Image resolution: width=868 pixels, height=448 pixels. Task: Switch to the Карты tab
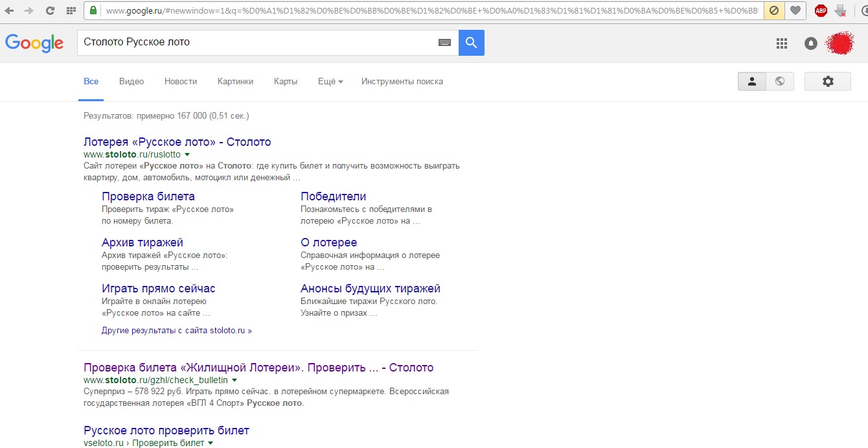286,82
